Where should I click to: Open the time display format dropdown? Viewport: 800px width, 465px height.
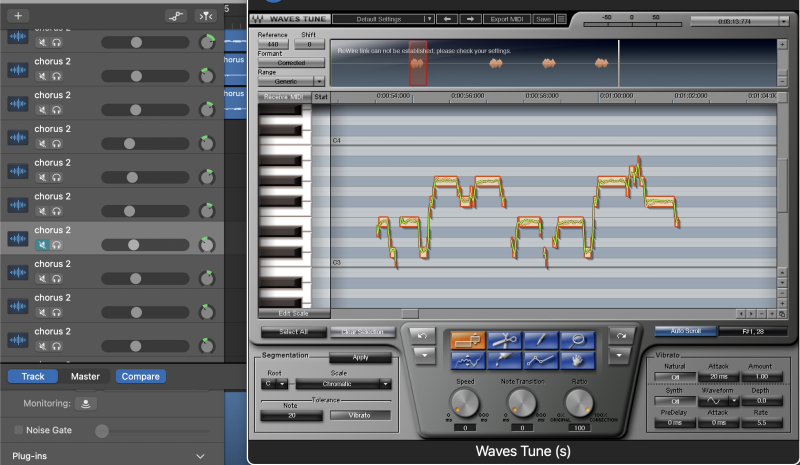click(784, 21)
